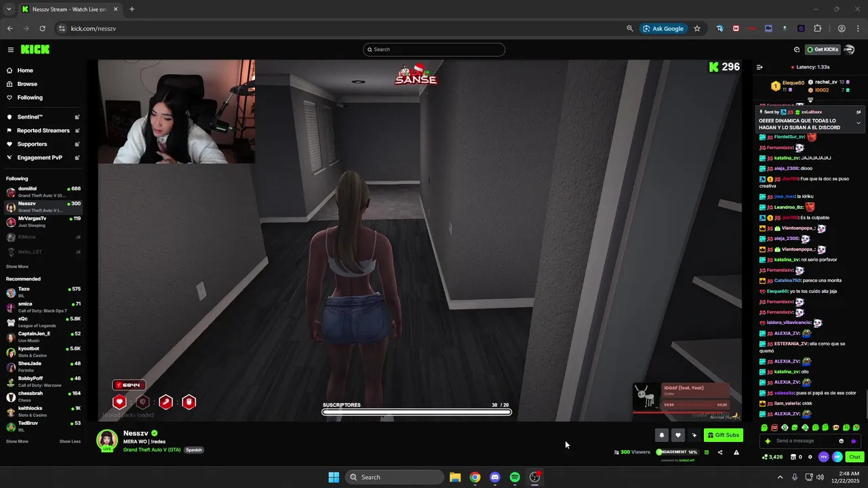Image resolution: width=868 pixels, height=488 pixels.
Task: Expand the pinned message chevron
Action: coord(859,123)
